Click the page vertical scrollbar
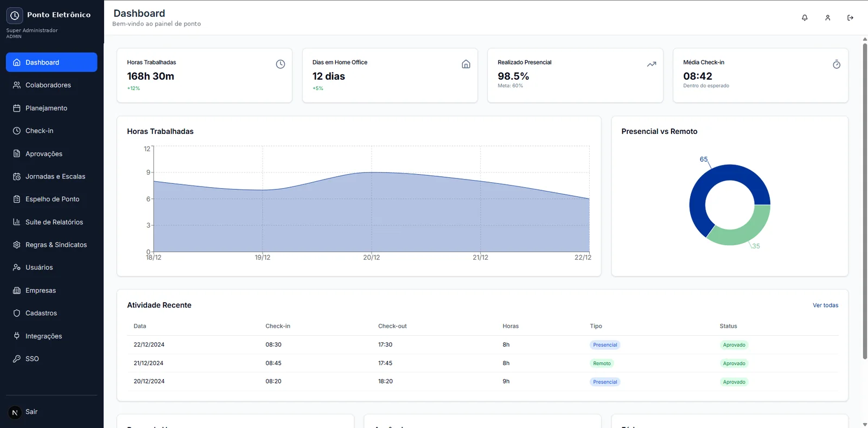The height and width of the screenshot is (428, 868). pos(865,201)
